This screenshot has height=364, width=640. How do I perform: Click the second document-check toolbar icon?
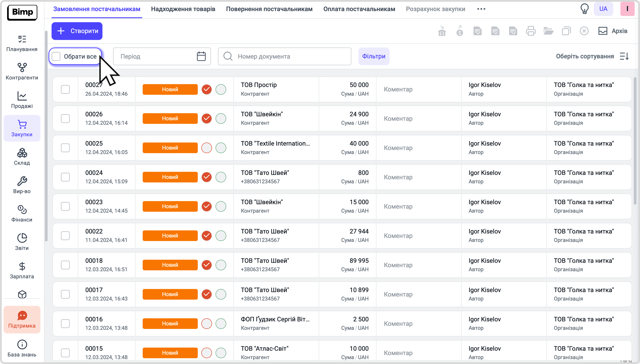pos(495,31)
